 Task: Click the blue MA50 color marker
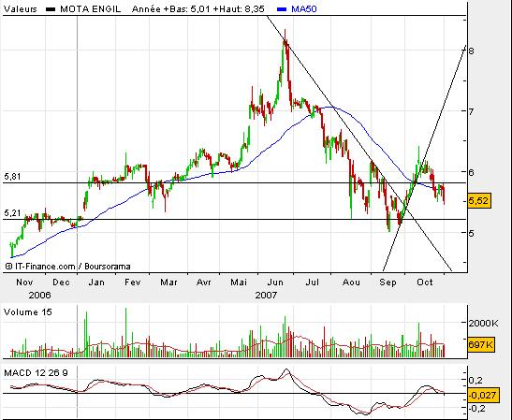click(282, 9)
